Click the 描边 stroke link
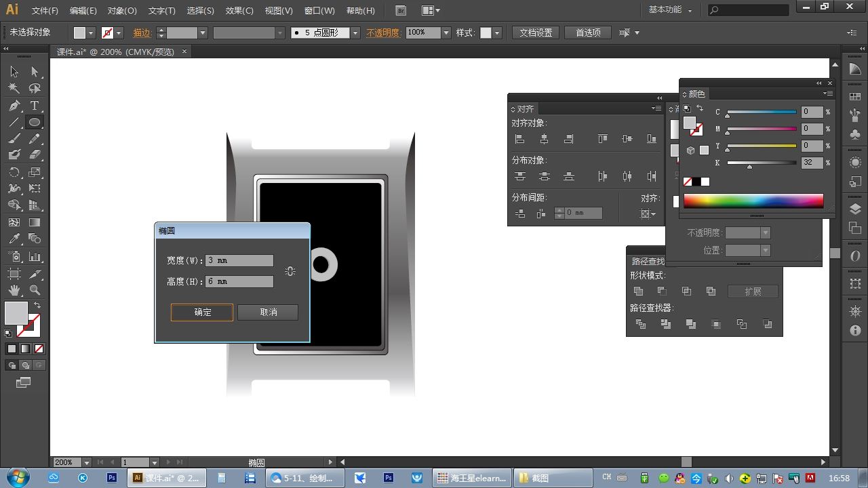The width and height of the screenshot is (868, 488). click(x=142, y=33)
